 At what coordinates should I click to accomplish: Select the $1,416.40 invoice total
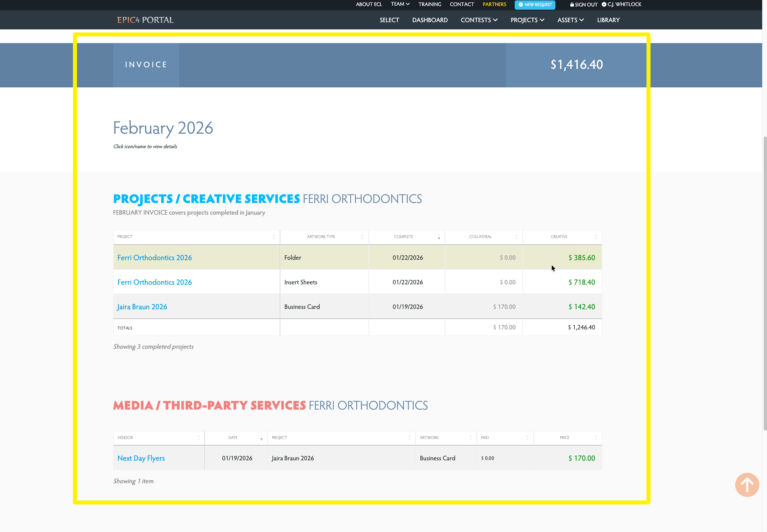(x=577, y=65)
